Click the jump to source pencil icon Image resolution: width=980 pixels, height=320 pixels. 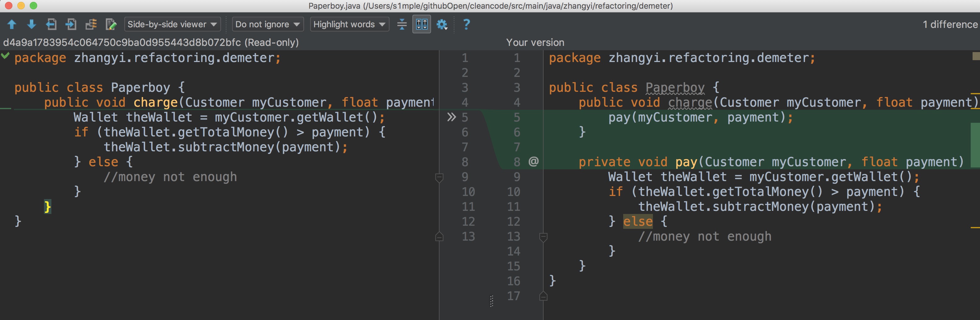111,24
